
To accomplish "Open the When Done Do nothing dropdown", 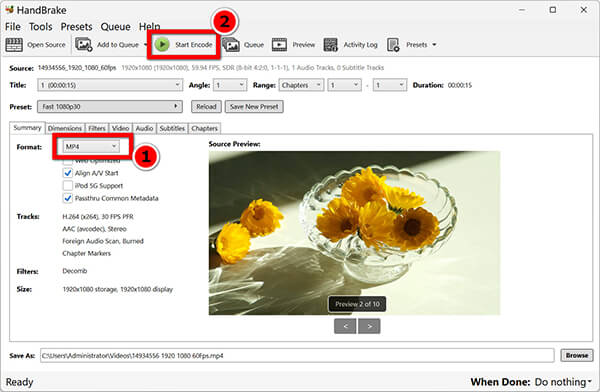I will click(563, 382).
